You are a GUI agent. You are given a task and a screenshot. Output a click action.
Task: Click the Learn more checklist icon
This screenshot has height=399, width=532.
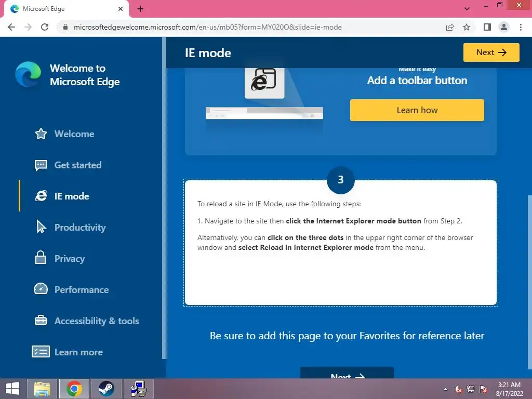click(41, 352)
